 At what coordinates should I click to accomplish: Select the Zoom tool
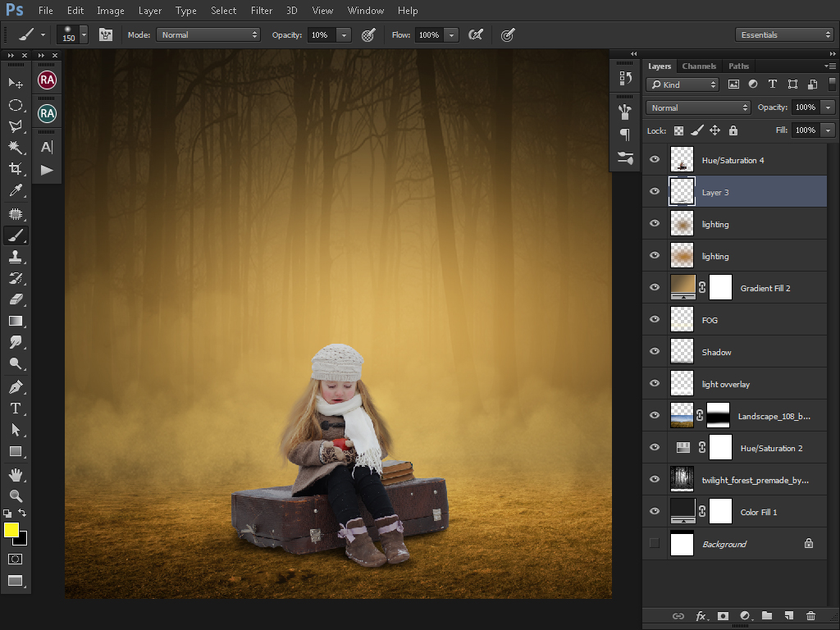click(15, 495)
